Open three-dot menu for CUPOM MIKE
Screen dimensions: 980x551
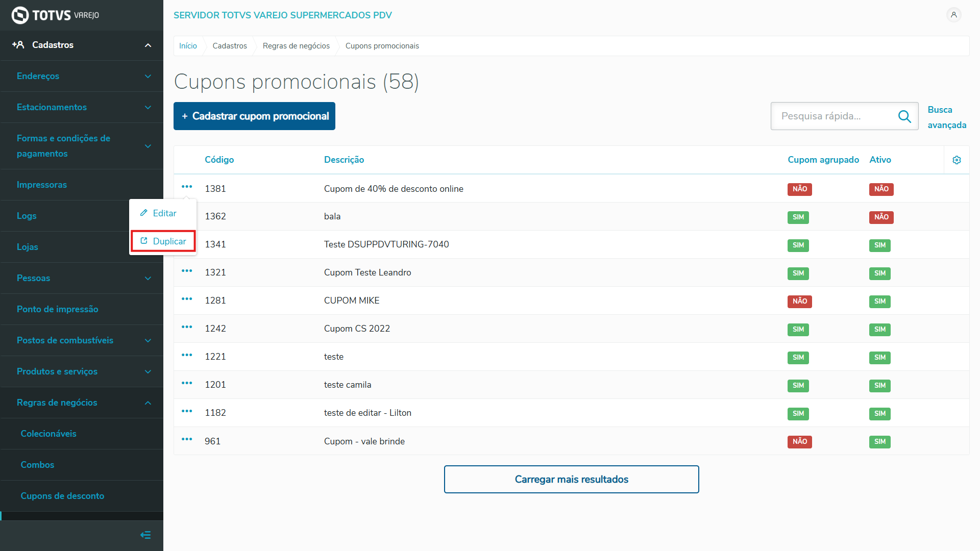click(x=187, y=299)
